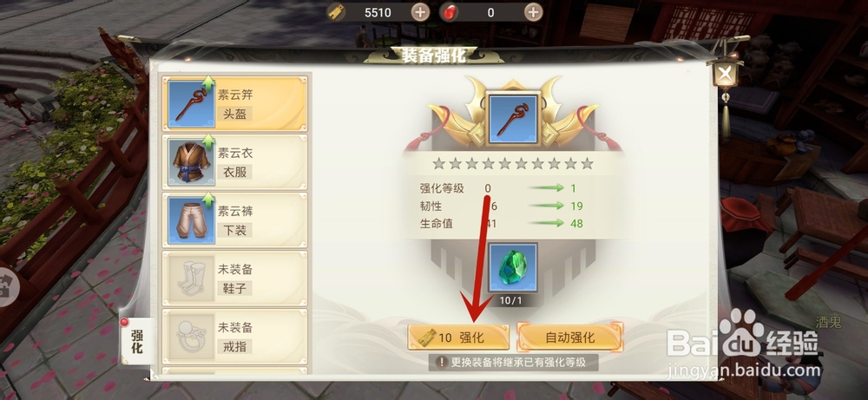Tap the exclamation info icon below buttons
This screenshot has width=868, height=400.
441,363
